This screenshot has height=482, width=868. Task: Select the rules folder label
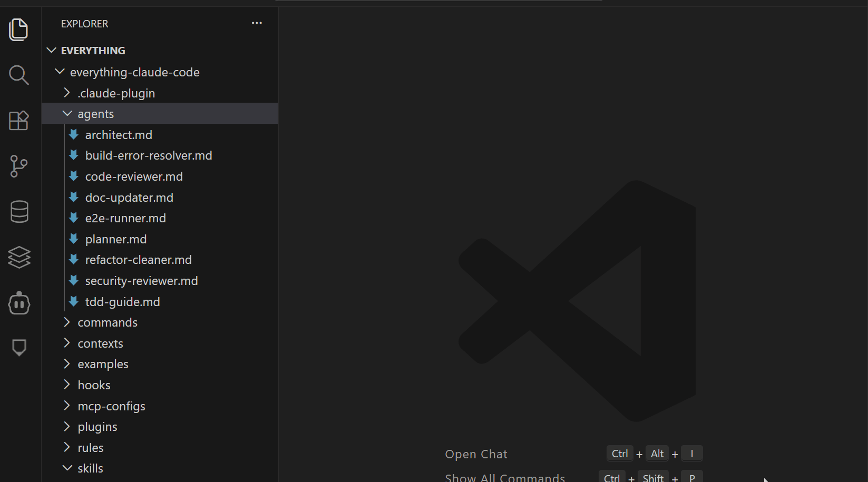(x=91, y=448)
